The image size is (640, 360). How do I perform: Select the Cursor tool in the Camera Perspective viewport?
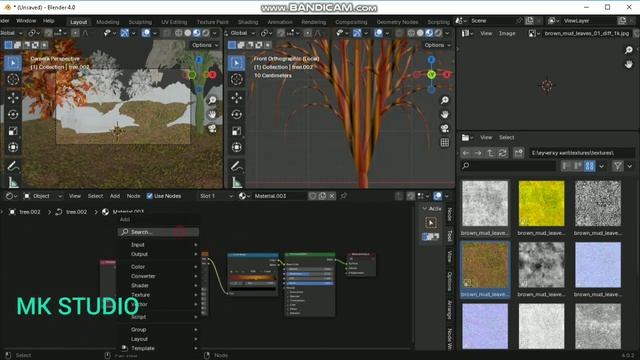pos(13,80)
